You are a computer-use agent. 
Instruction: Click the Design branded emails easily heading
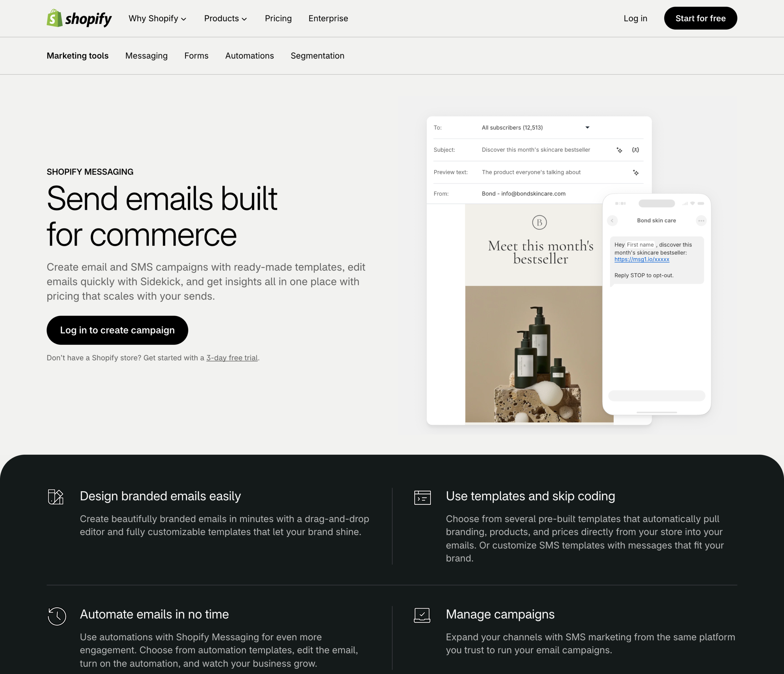point(160,496)
